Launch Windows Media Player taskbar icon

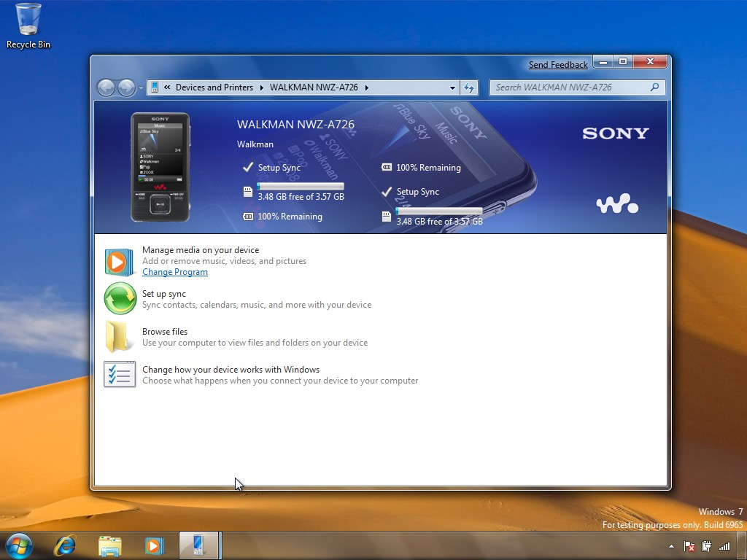tap(154, 545)
